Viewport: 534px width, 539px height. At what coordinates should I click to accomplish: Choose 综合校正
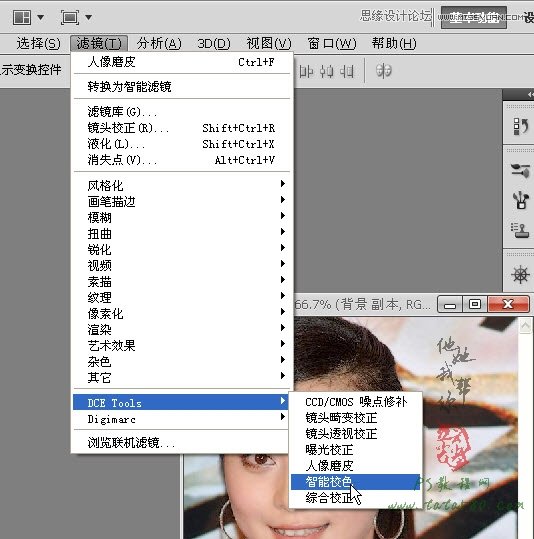pyautogui.click(x=356, y=498)
